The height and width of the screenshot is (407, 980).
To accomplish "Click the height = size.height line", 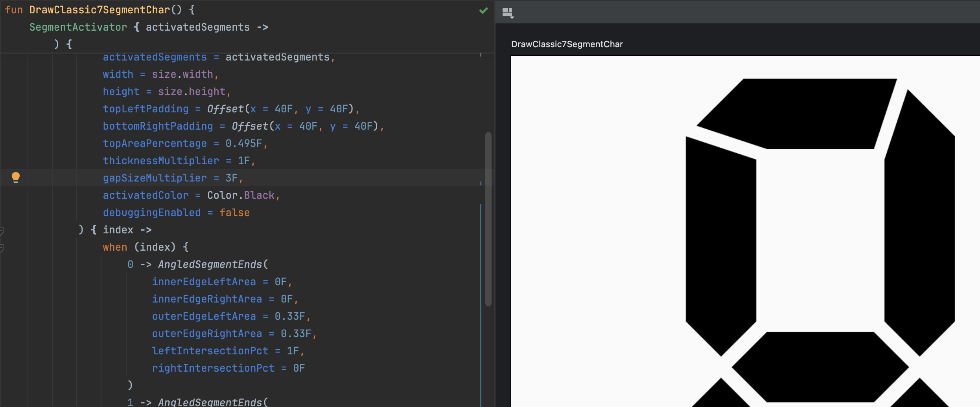I will [167, 92].
